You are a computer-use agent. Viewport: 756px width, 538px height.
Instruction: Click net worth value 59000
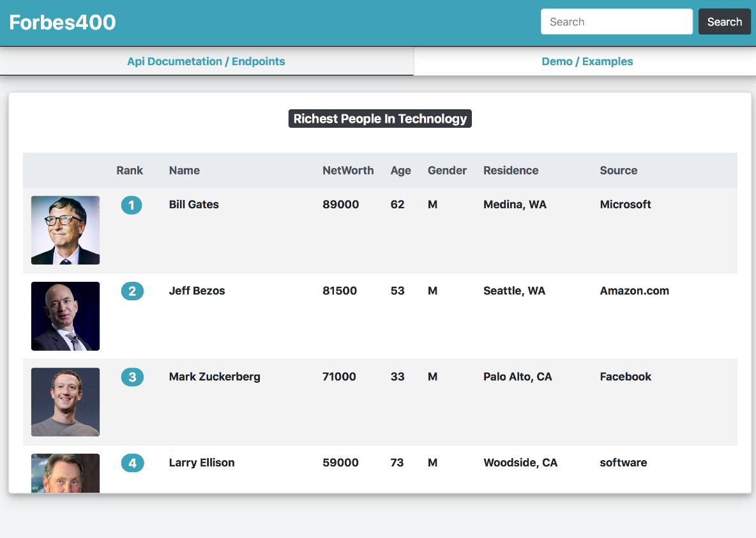click(340, 462)
